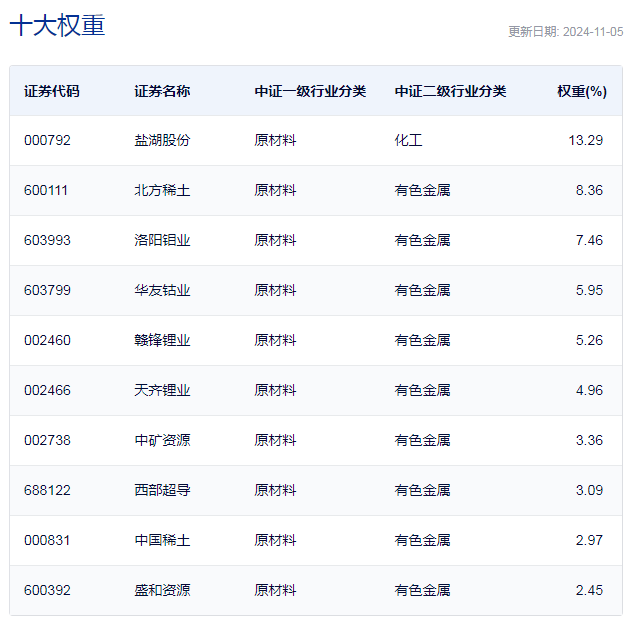Click the update date 2024-11-05
630x624 pixels.
point(593,32)
